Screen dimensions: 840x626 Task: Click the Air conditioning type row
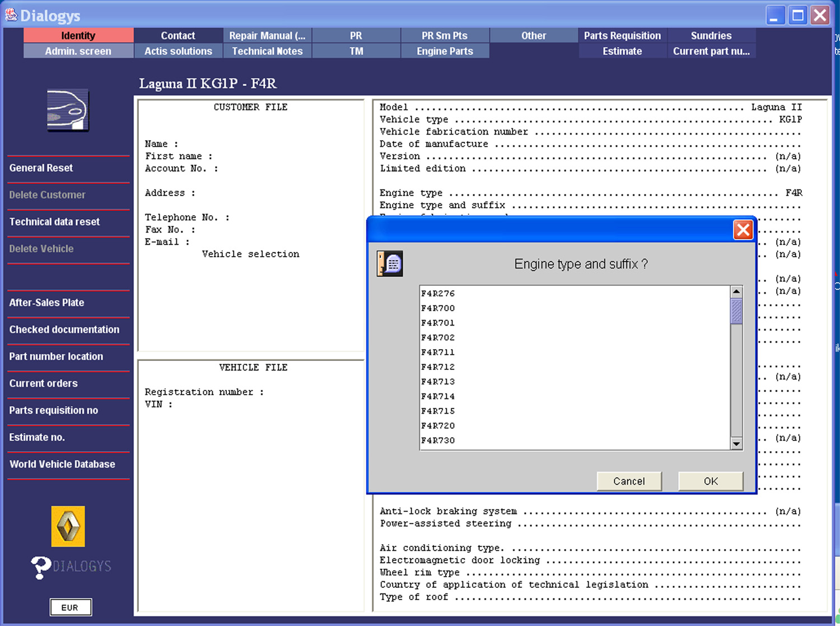coord(591,548)
